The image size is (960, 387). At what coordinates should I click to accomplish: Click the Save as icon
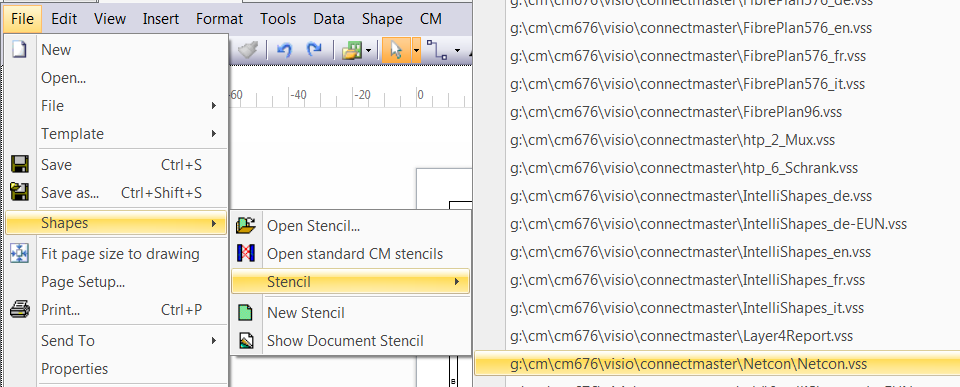point(20,192)
